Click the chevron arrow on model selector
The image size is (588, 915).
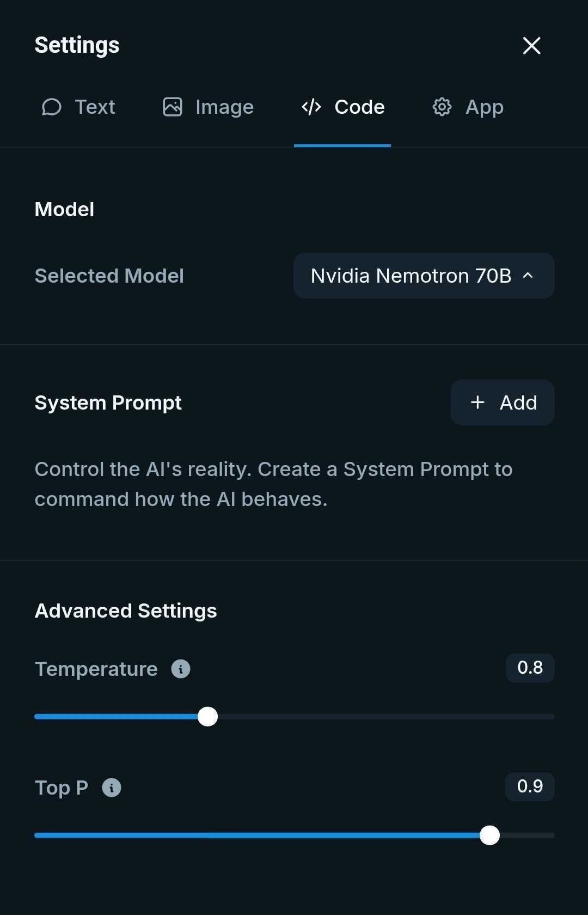pos(528,276)
